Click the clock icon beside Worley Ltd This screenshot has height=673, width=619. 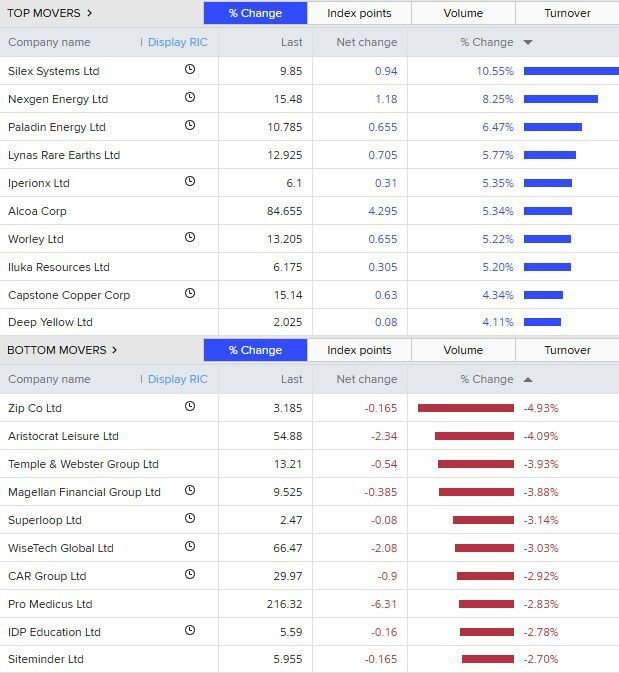coord(190,238)
